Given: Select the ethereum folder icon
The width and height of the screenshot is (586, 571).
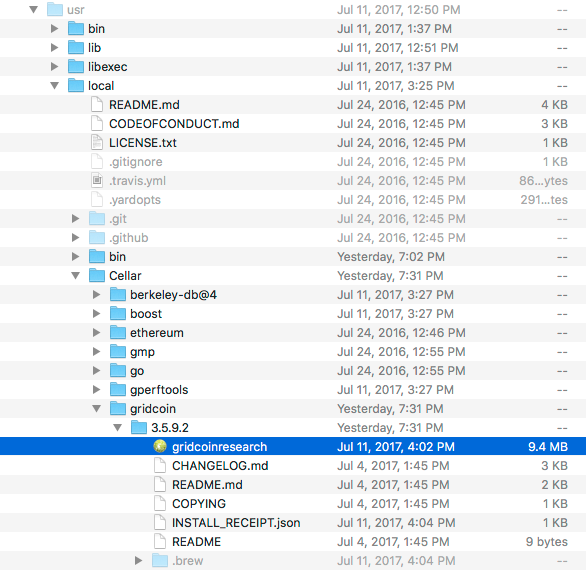Looking at the screenshot, I should 118,333.
